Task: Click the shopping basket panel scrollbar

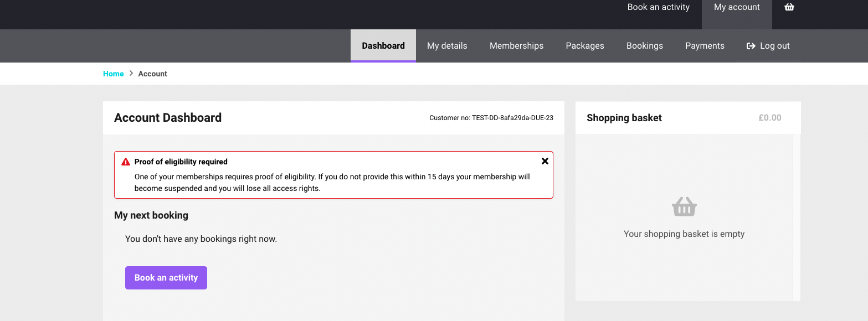Action: pyautogui.click(x=797, y=218)
